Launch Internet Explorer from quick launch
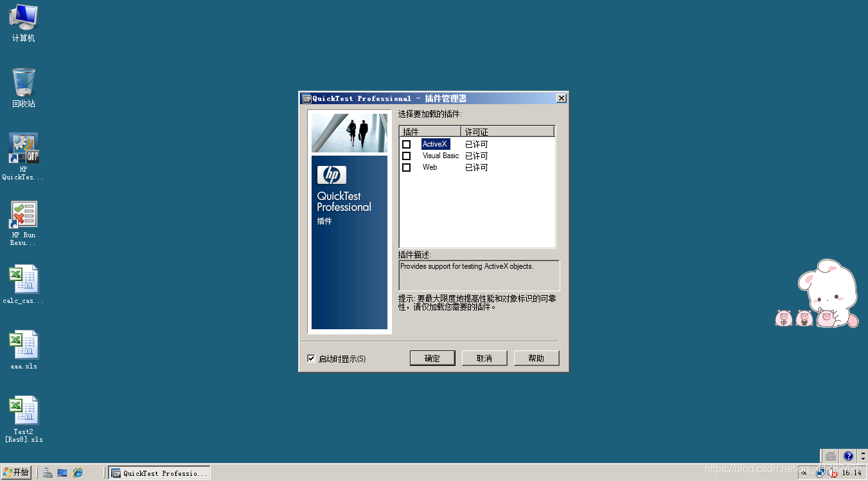This screenshot has width=868, height=481. tap(78, 473)
